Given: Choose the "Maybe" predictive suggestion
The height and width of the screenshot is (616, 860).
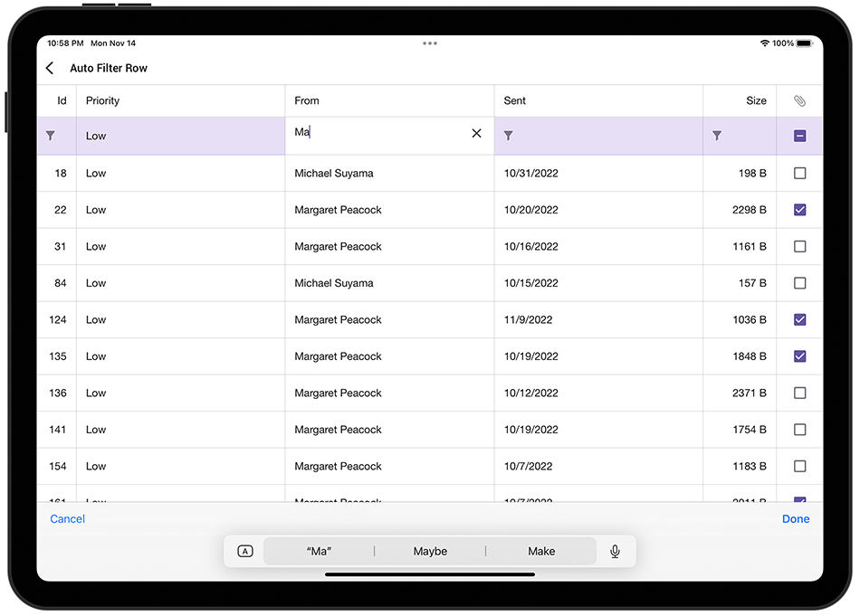Looking at the screenshot, I should [430, 551].
